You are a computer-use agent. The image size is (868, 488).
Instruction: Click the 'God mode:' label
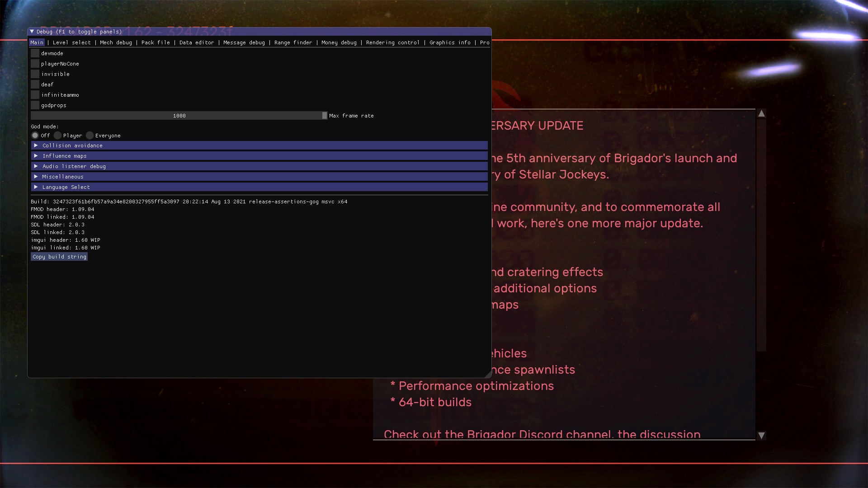45,127
